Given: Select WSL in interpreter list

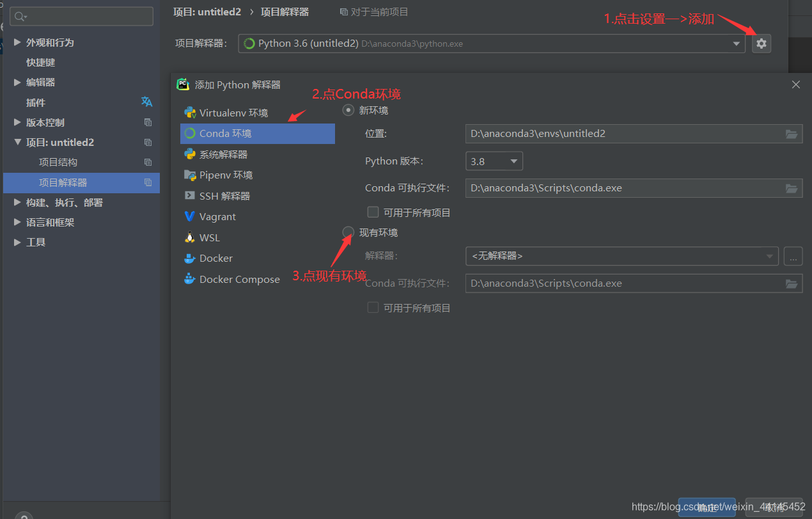Looking at the screenshot, I should 258,237.
